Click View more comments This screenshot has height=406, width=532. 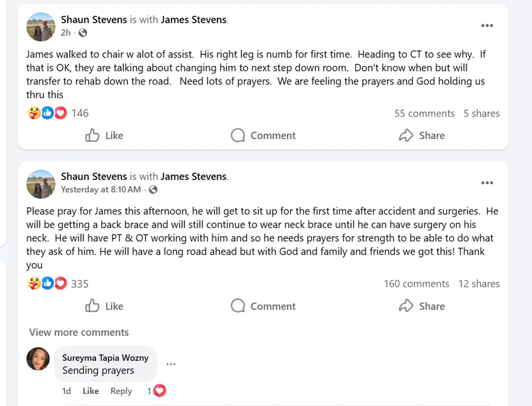tap(79, 332)
